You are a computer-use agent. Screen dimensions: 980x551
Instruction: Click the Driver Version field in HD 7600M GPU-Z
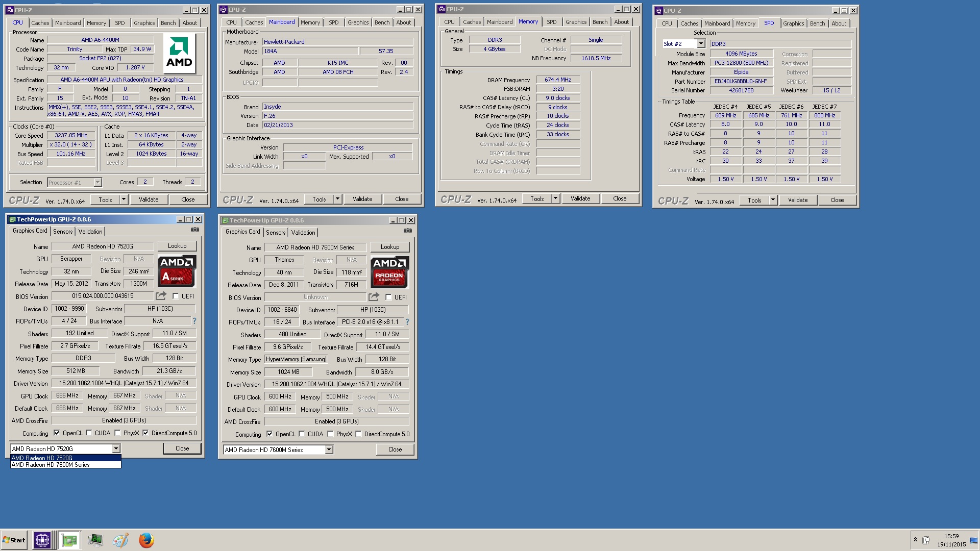pos(336,384)
